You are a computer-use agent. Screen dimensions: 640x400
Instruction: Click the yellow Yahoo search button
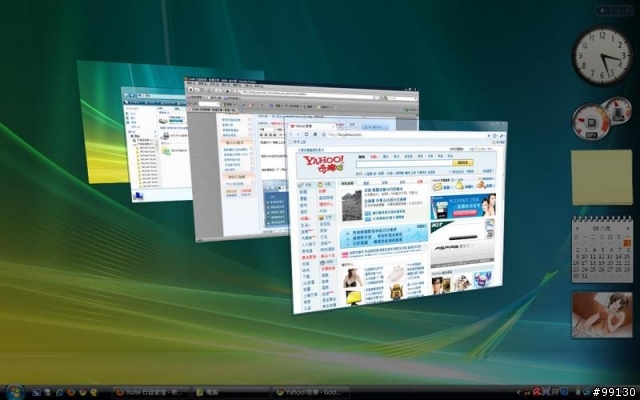pos(463,163)
